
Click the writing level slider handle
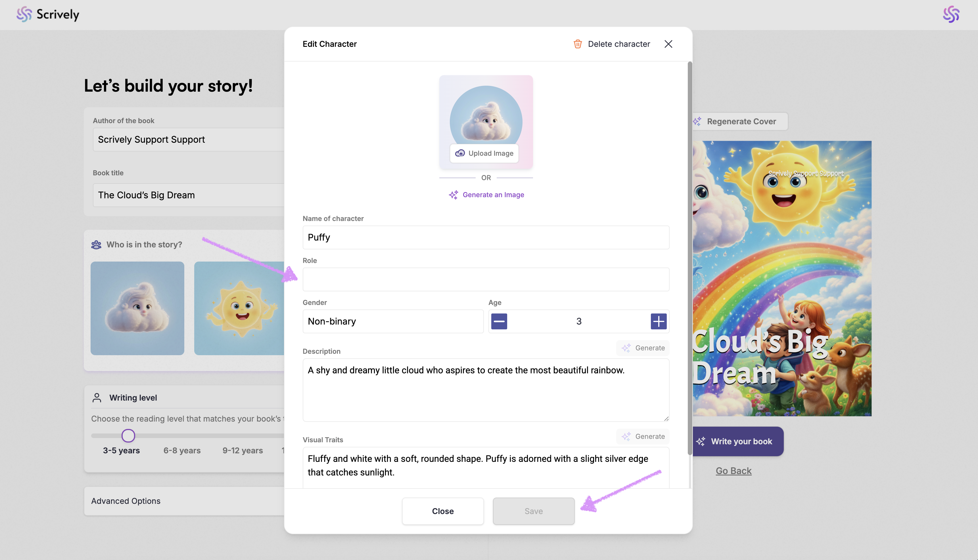pyautogui.click(x=128, y=436)
